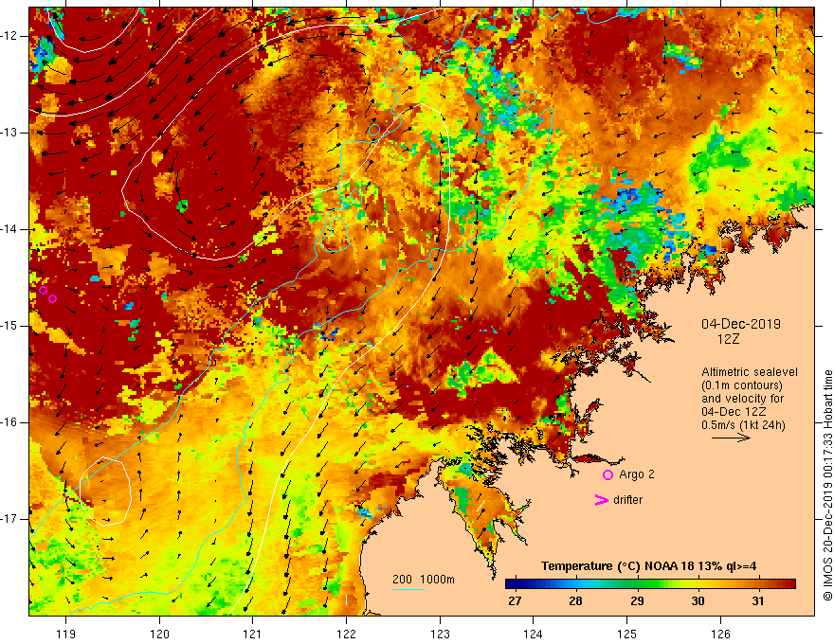The height and width of the screenshot is (644, 834).
Task: Click the 12Z time label
Action: click(x=728, y=339)
